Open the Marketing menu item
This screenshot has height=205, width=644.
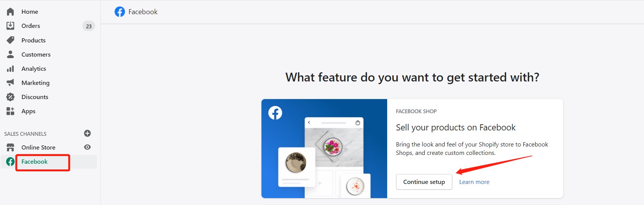[35, 83]
